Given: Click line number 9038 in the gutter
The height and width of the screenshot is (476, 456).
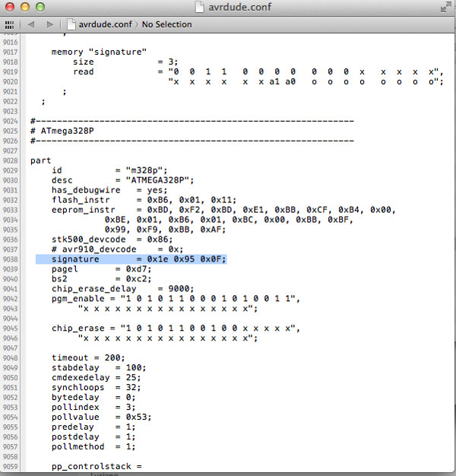Looking at the screenshot, I should (x=11, y=259).
